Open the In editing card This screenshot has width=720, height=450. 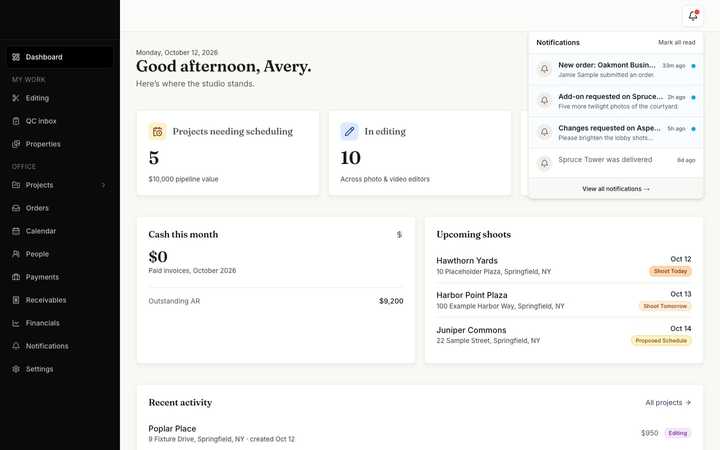coord(420,153)
